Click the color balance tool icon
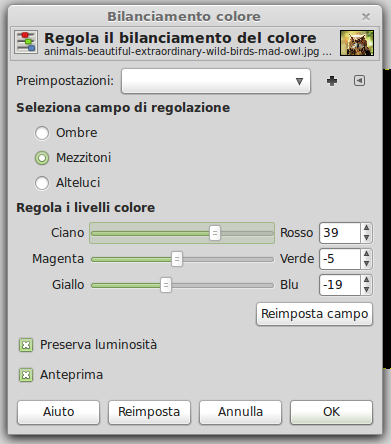 tap(26, 42)
